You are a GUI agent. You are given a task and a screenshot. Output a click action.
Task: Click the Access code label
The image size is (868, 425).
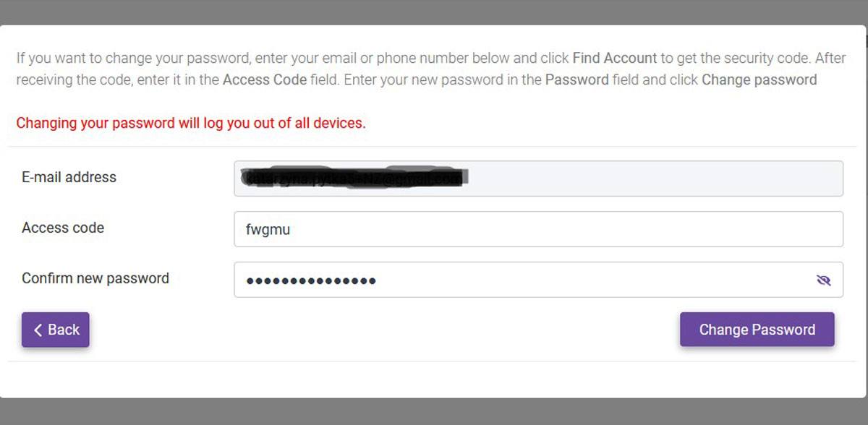63,228
